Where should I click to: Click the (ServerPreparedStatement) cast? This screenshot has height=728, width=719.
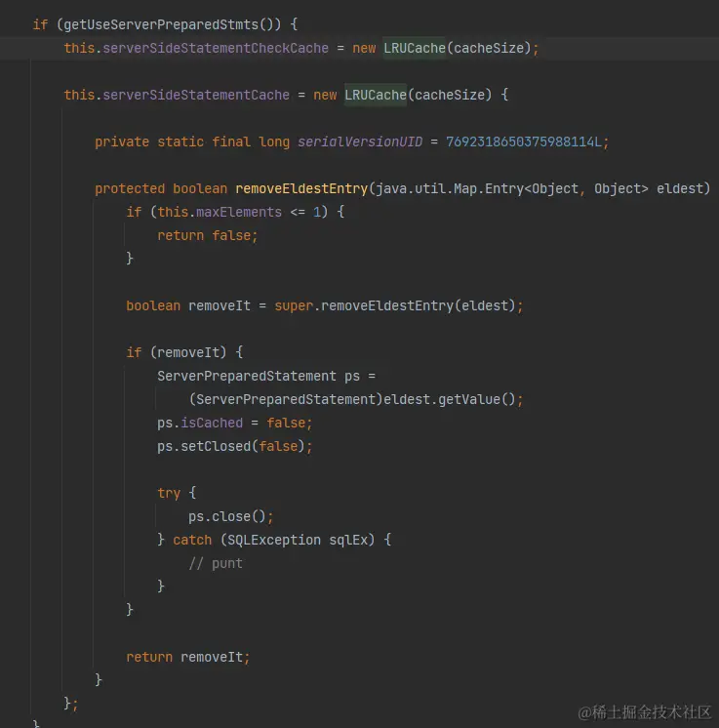286,400
